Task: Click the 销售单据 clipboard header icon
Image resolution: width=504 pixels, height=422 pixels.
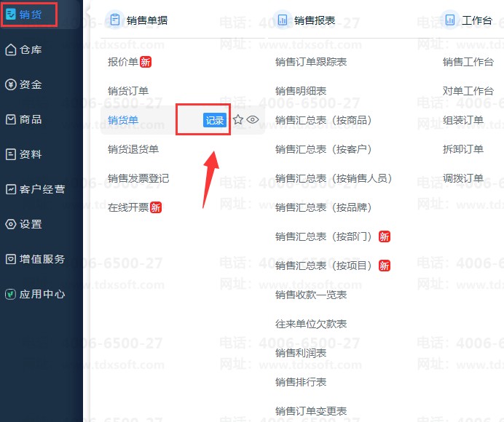Action: pos(115,20)
